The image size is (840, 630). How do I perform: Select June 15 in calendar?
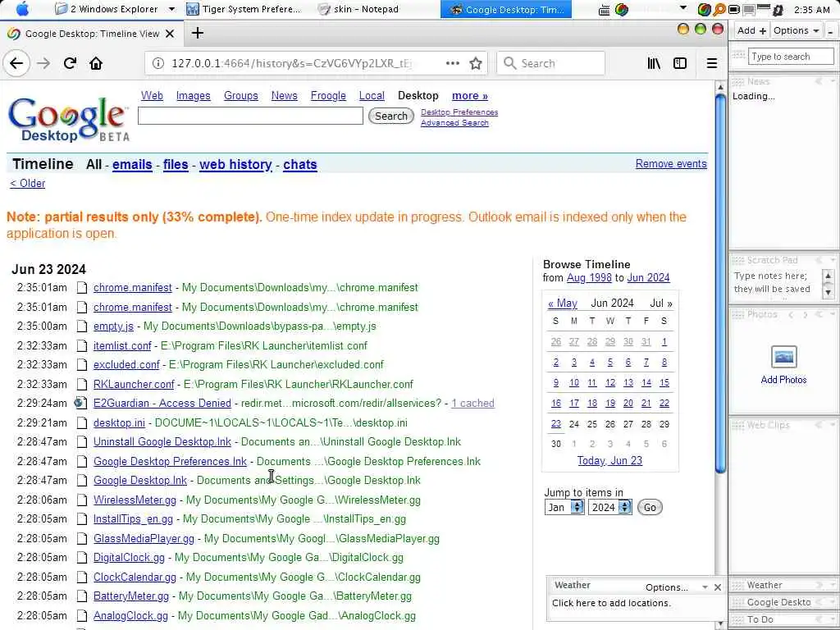click(664, 382)
